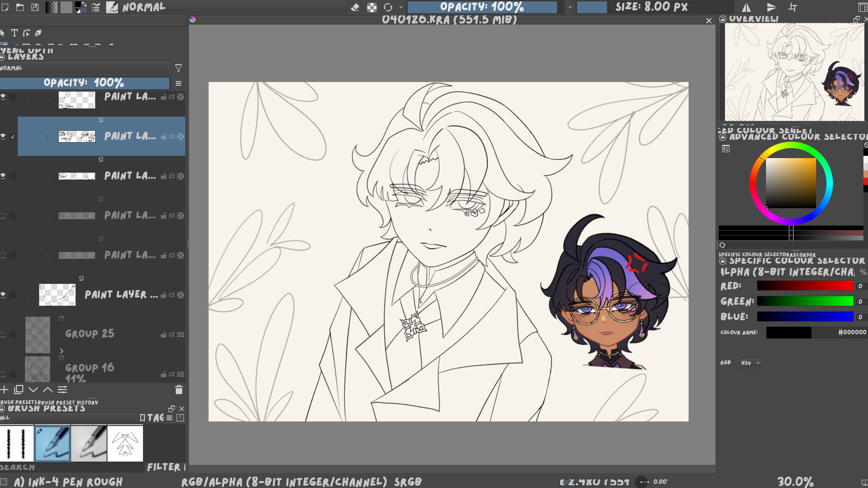Open layer properties sliders icon

point(62,390)
